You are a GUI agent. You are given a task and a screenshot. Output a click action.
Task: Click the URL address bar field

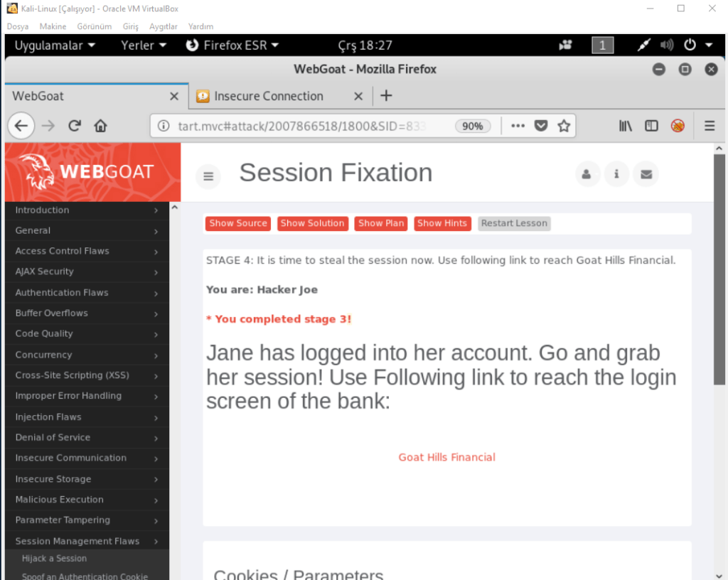pos(306,126)
